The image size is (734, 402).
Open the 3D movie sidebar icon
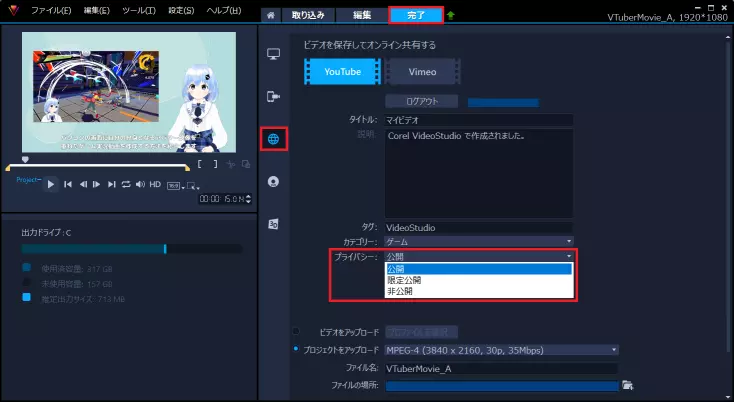pyautogui.click(x=273, y=224)
